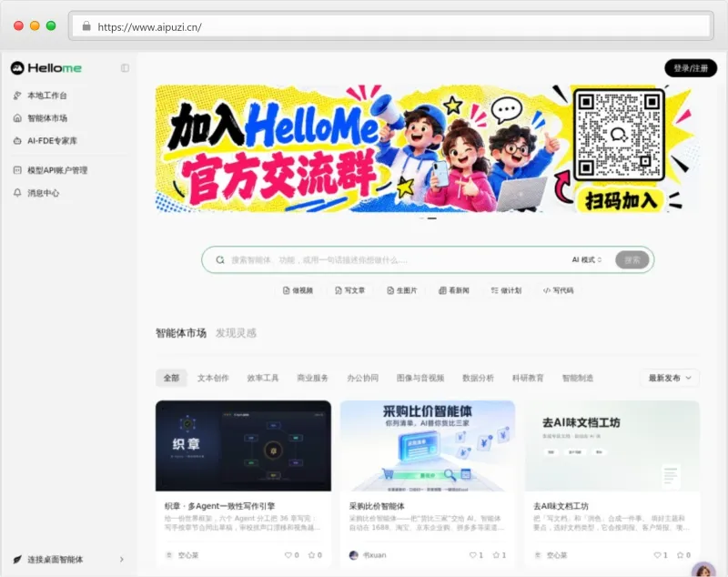Click title 织章 · 多Agent一致性写作引擎

coord(219,506)
